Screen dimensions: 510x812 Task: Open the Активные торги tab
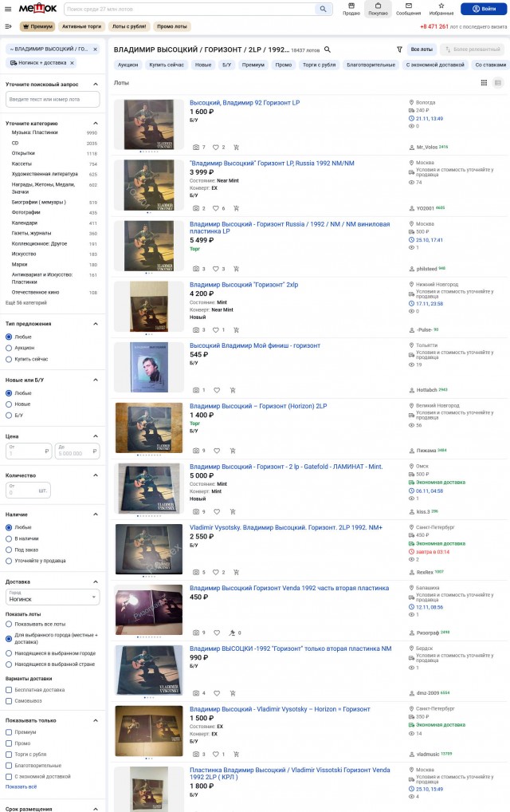82,26
